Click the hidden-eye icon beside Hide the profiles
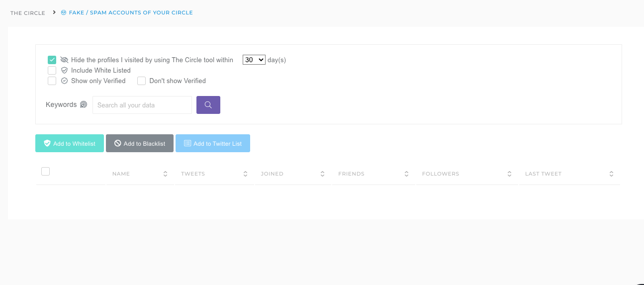 coord(64,60)
